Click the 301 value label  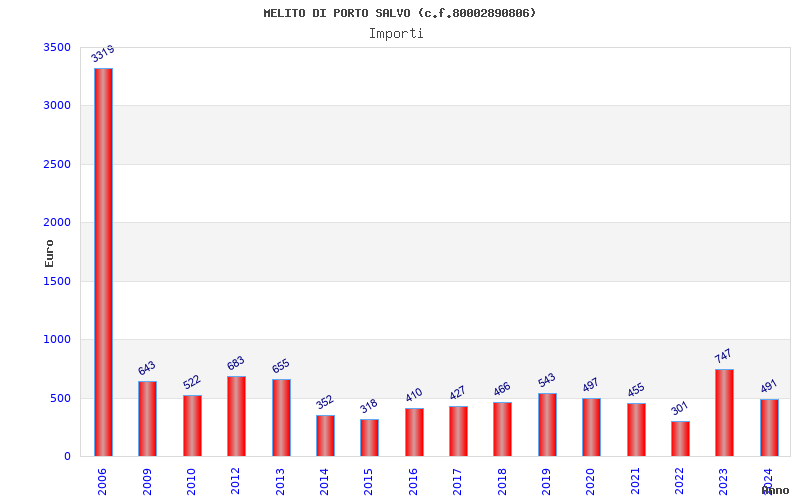point(680,408)
